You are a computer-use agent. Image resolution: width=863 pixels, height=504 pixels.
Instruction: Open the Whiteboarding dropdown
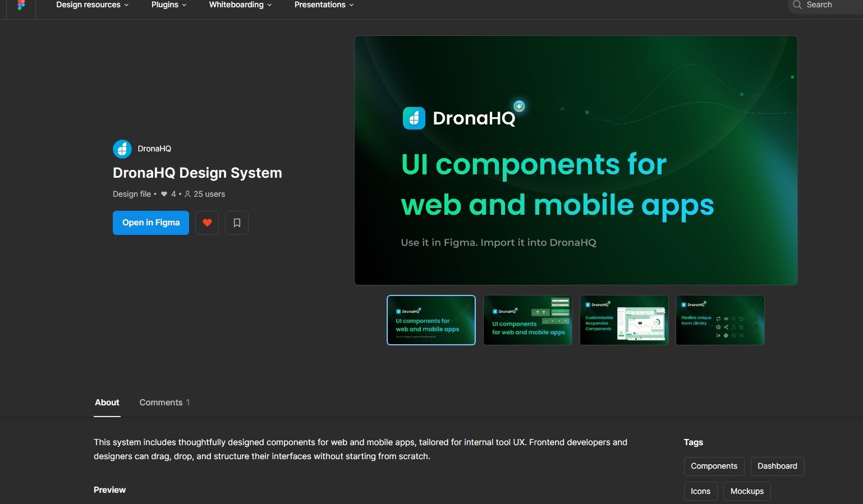[240, 5]
